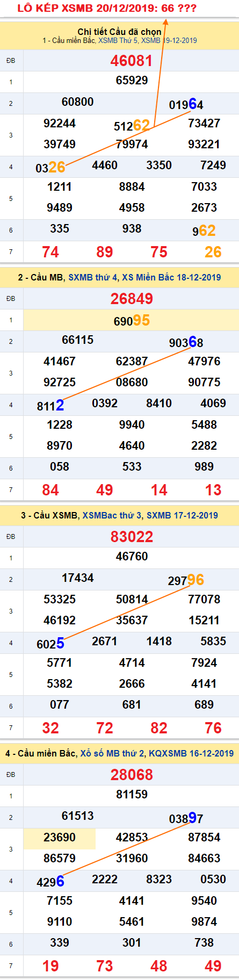Click the number 50814
This screenshot has height=980, width=239.
pyautogui.click(x=132, y=600)
